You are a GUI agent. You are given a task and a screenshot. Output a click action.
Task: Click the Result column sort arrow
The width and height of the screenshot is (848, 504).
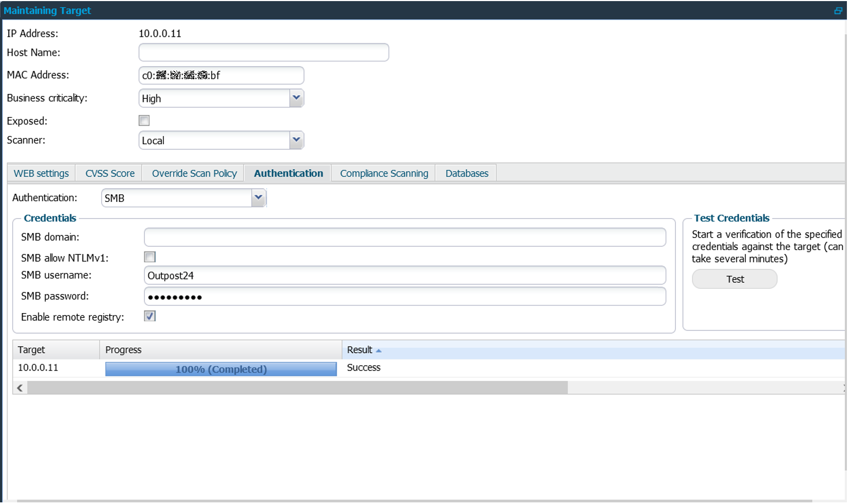tap(378, 350)
